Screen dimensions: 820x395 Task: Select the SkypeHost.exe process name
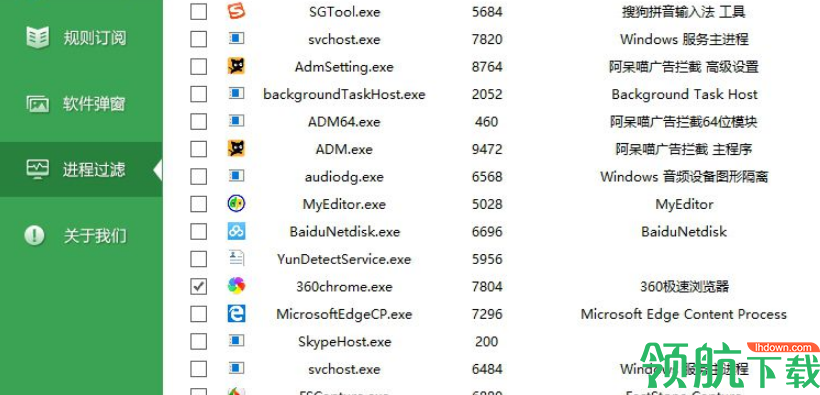[344, 342]
